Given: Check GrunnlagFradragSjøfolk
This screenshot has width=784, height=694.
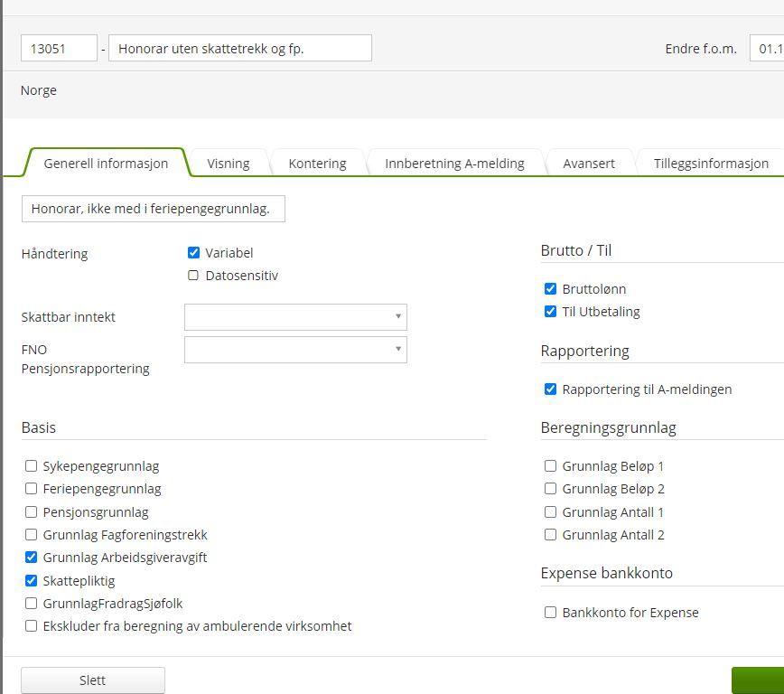Looking at the screenshot, I should [x=31, y=603].
